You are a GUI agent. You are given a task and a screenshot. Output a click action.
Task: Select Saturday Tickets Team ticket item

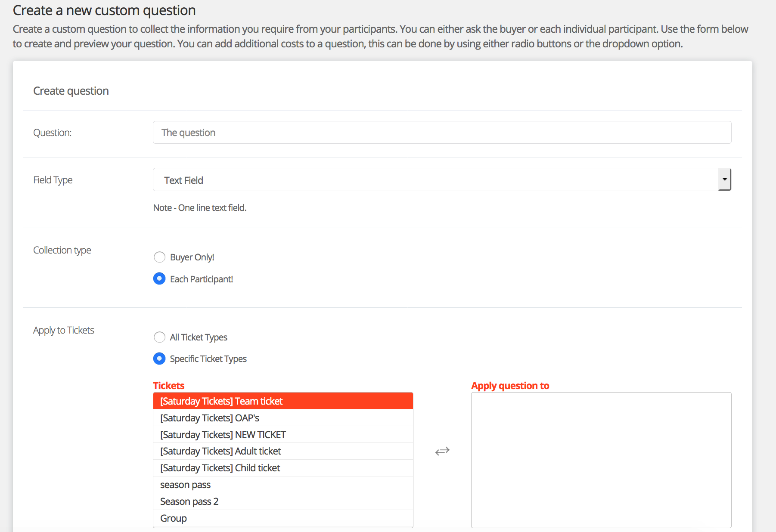click(x=282, y=401)
